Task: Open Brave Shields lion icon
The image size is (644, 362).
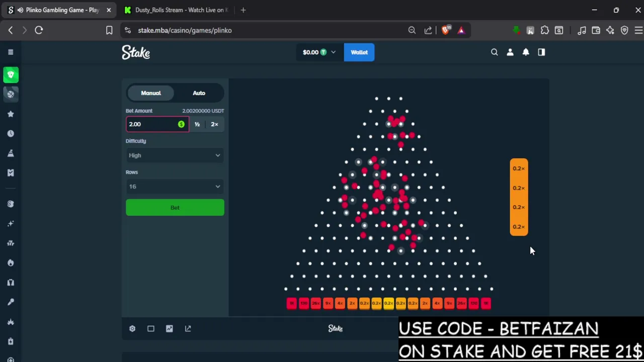Action: pos(446,30)
